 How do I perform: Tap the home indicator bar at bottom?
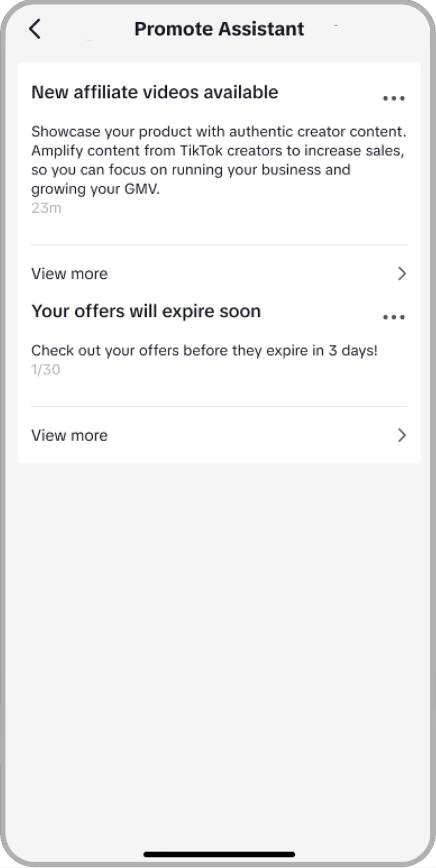[219, 854]
